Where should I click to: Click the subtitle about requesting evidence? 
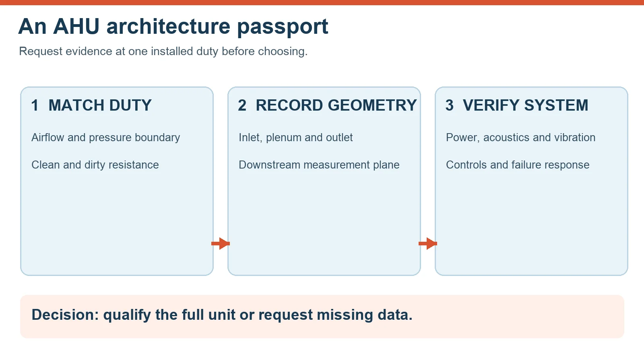pos(163,51)
